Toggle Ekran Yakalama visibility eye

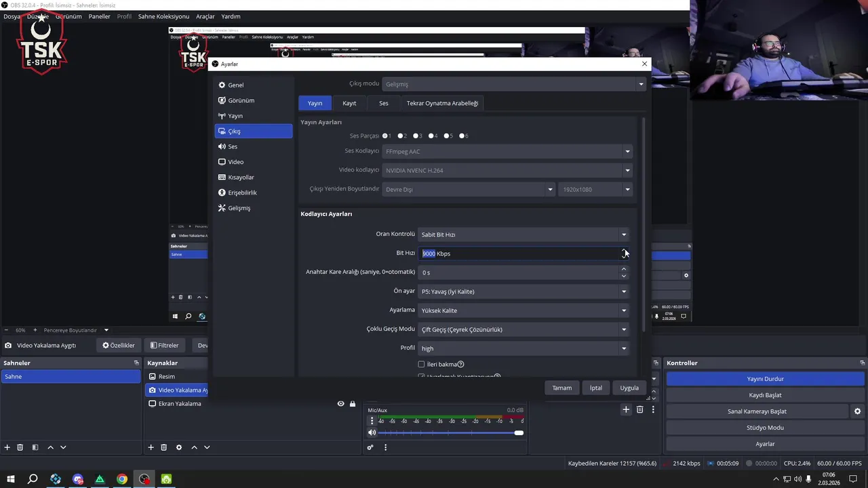pyautogui.click(x=340, y=404)
